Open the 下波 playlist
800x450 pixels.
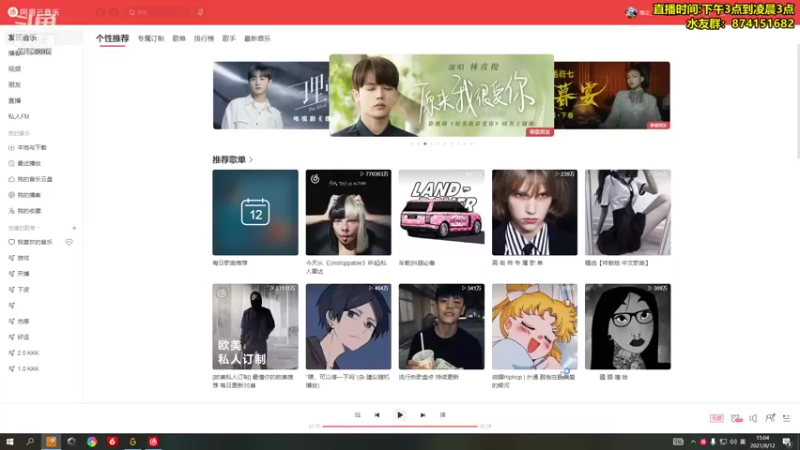(19, 290)
